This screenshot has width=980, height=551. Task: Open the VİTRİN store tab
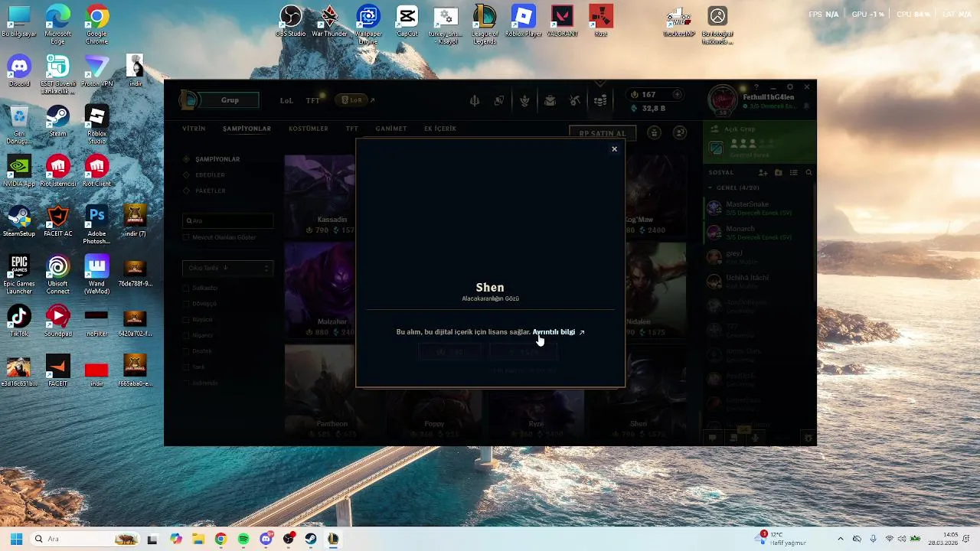[194, 129]
